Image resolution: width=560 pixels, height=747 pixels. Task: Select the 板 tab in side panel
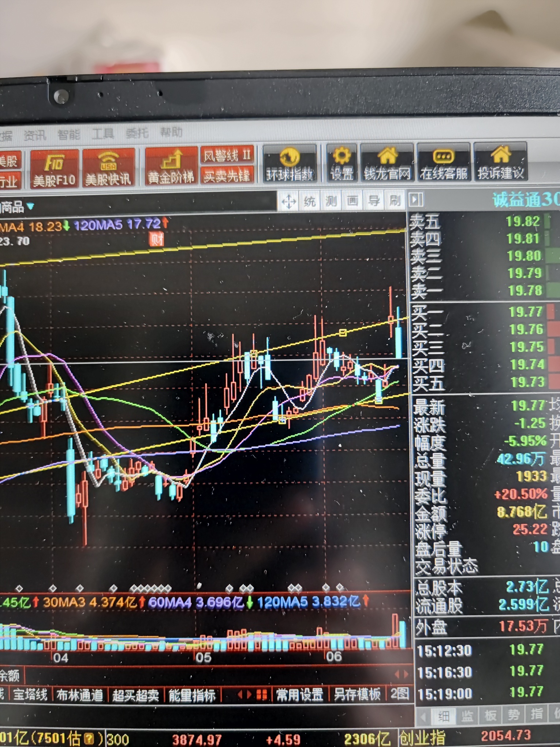(490, 715)
